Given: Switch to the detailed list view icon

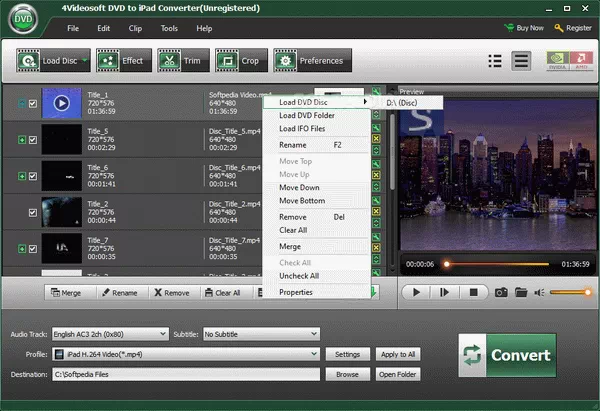Looking at the screenshot, I should 521,61.
